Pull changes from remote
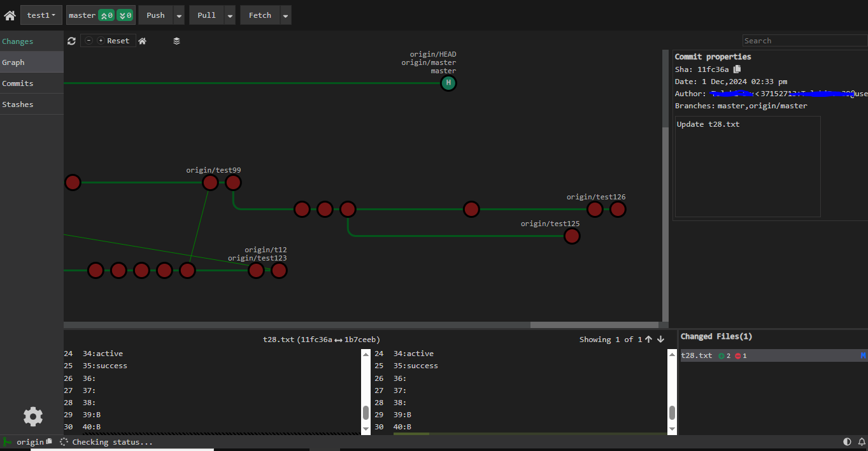 coord(206,15)
